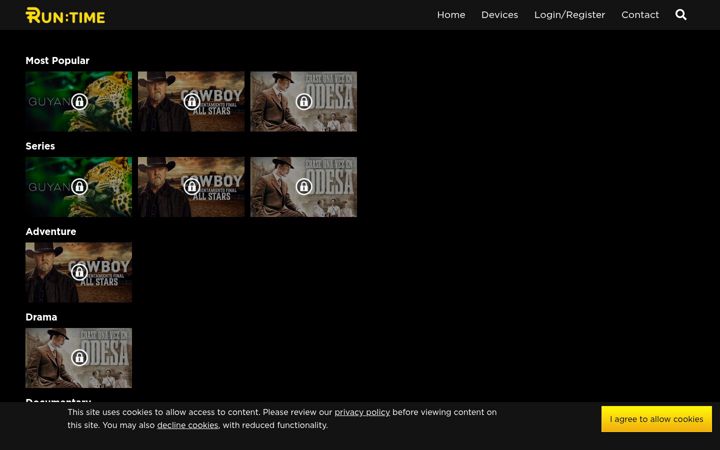This screenshot has height=450, width=720.
Task: Click the Drama section heading
Action: click(41, 317)
